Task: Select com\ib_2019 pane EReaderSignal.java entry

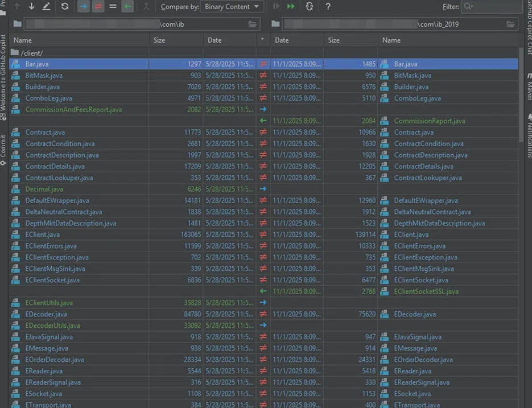Action: (x=422, y=382)
